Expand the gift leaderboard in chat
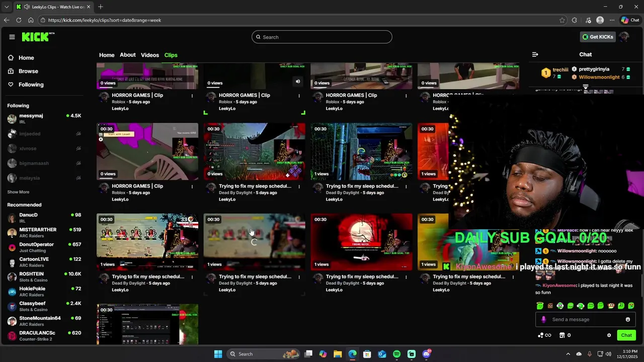Screen dimensions: 644x362 point(586,87)
